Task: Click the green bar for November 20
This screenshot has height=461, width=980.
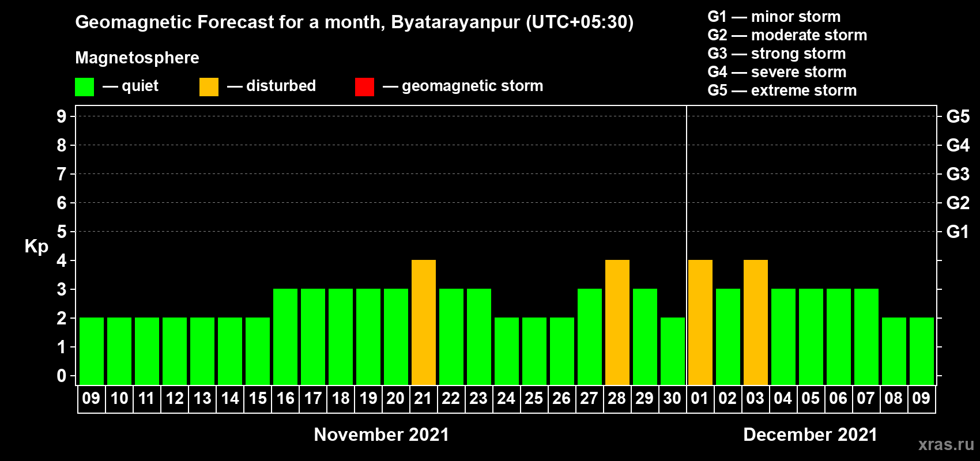Action: coord(396,337)
